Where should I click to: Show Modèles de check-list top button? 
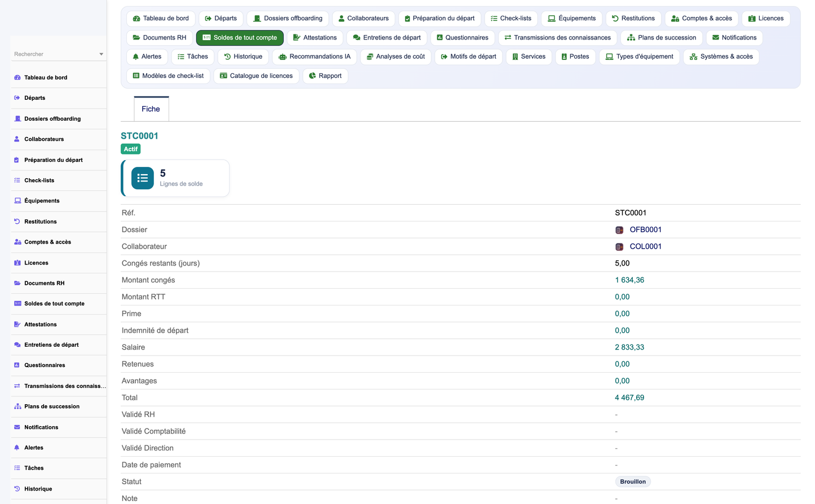pyautogui.click(x=169, y=76)
